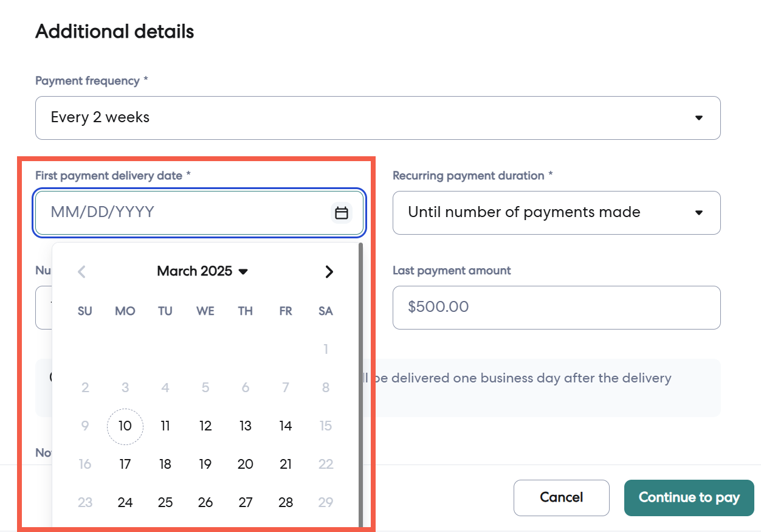Click Continue to pay button

coord(689,498)
